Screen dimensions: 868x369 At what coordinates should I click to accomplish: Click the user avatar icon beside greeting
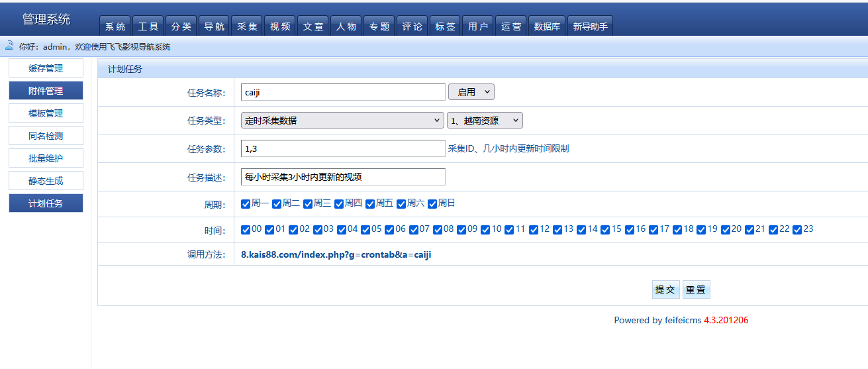point(9,46)
